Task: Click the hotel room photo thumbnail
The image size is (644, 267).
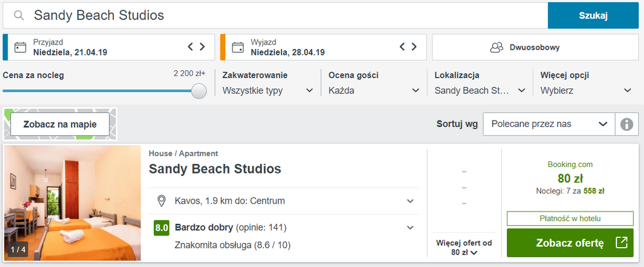Action: click(73, 203)
